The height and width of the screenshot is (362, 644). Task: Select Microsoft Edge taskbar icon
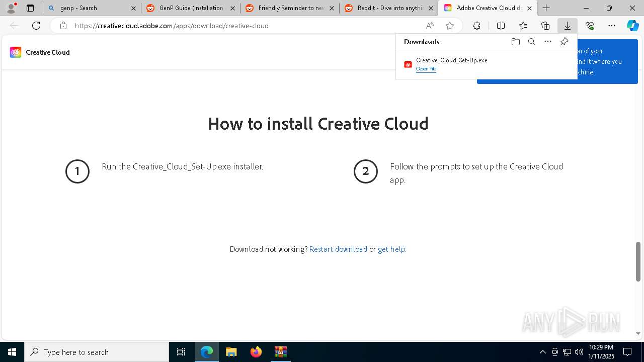click(x=207, y=352)
